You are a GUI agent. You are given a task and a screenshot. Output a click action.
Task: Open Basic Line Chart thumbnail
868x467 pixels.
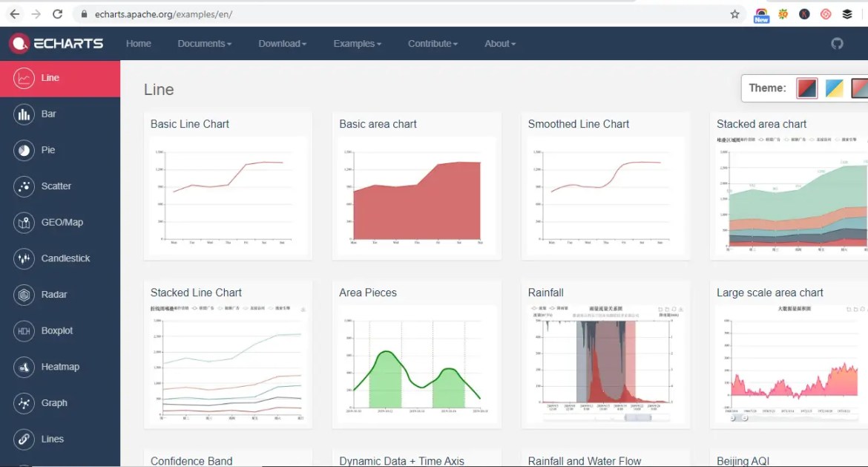click(x=228, y=196)
